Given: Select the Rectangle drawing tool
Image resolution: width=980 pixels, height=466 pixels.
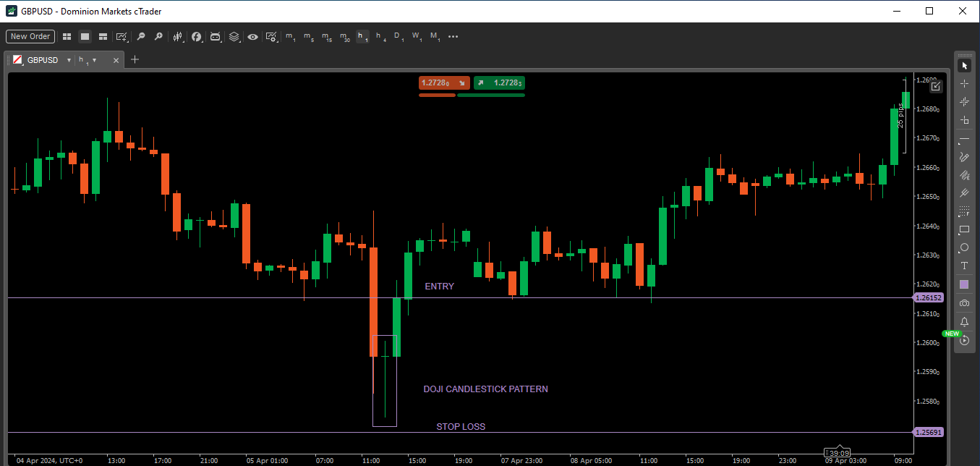Looking at the screenshot, I should (x=964, y=230).
